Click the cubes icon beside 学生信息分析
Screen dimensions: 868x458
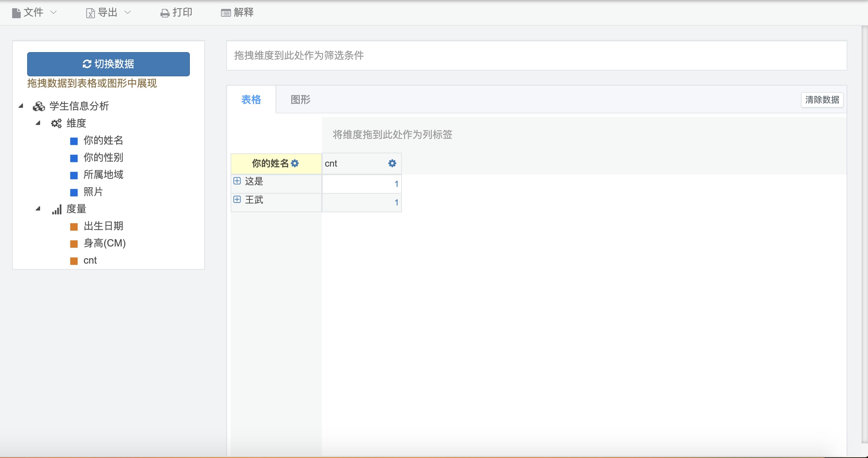click(x=39, y=106)
